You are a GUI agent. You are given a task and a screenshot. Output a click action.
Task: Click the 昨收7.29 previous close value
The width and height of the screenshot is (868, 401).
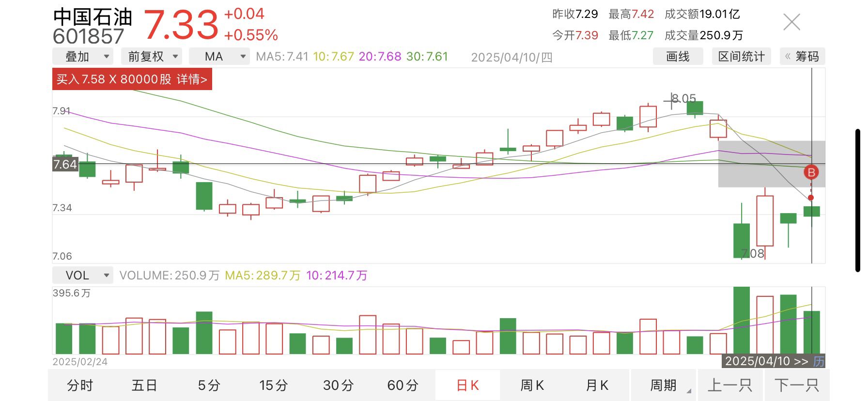pos(575,14)
